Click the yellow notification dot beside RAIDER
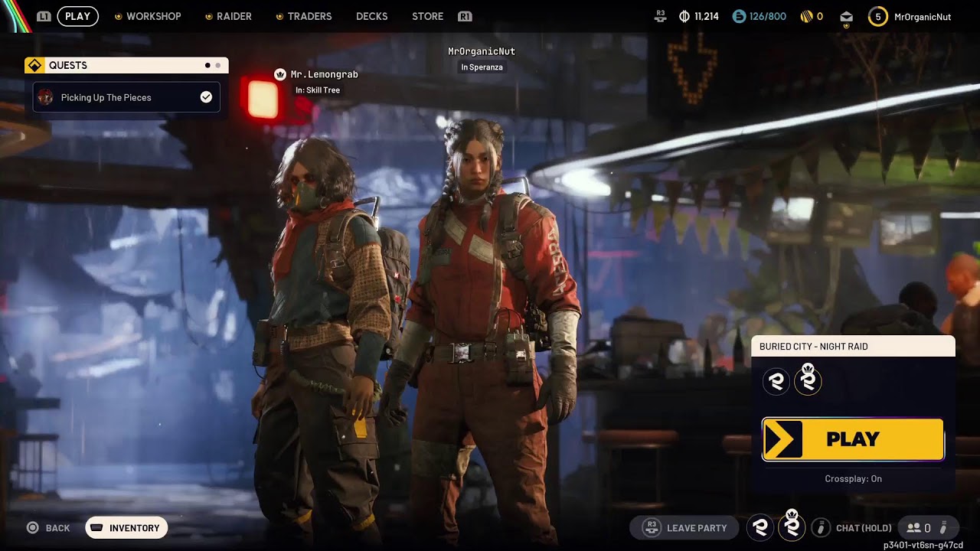The width and height of the screenshot is (980, 551). pos(208,17)
